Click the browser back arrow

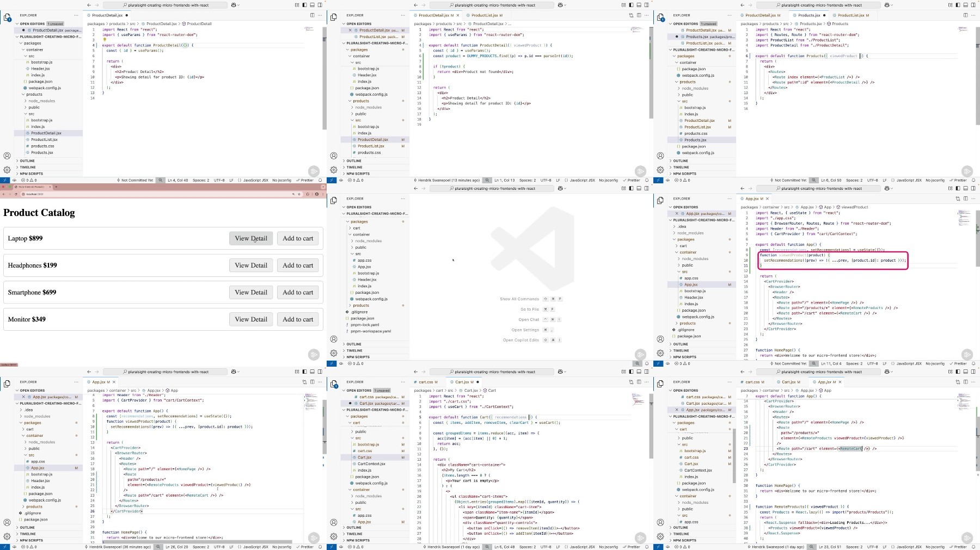tap(3, 194)
